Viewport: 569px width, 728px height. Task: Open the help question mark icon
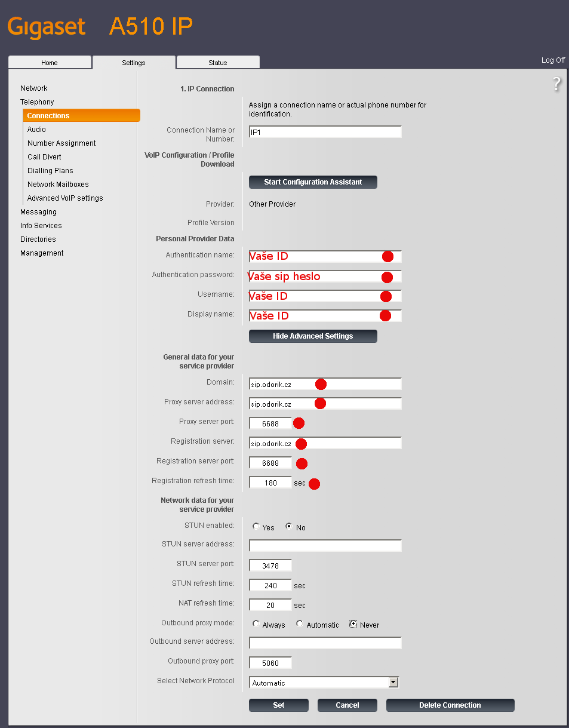pos(556,84)
